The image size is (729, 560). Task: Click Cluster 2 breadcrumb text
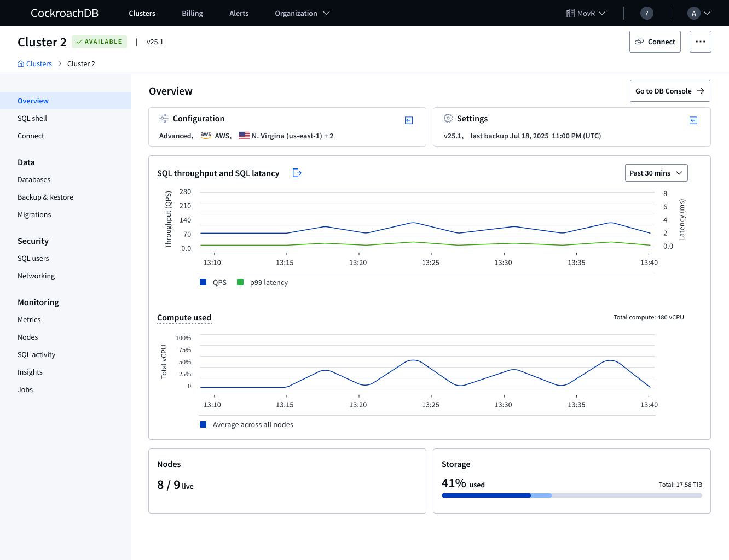(81, 63)
